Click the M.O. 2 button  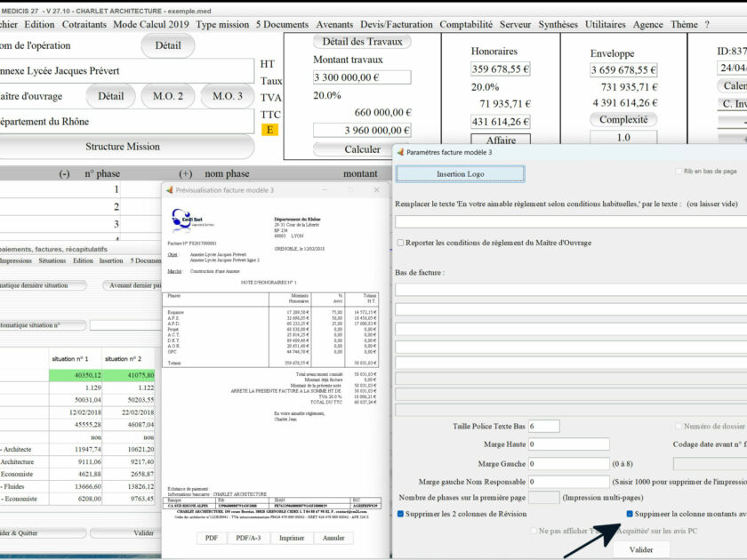(168, 96)
